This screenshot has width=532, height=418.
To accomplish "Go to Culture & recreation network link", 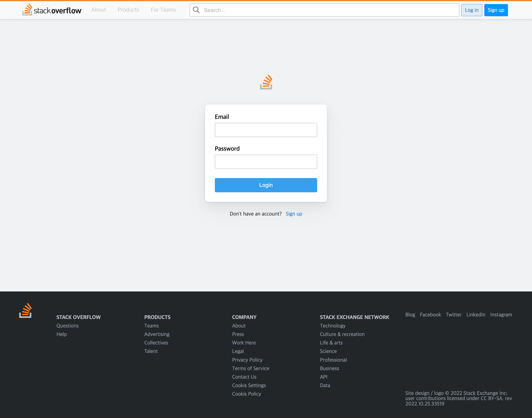I will (x=342, y=334).
